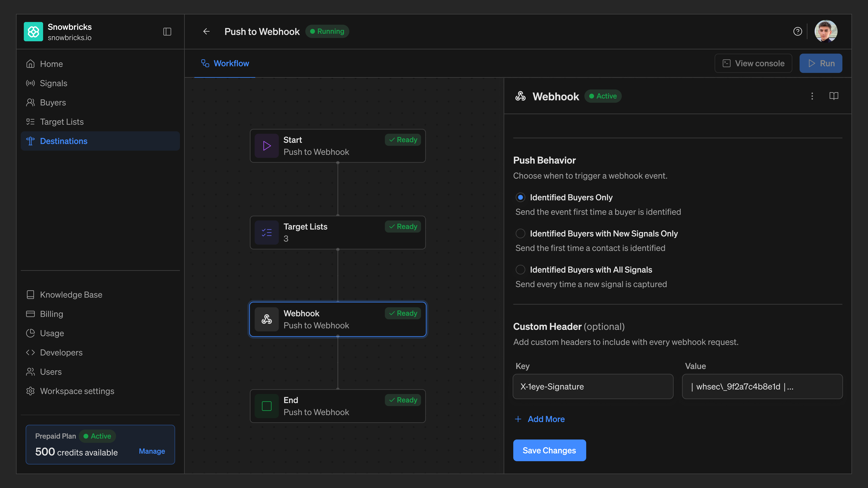
Task: Click the plus icon beside Add More
Action: point(518,419)
